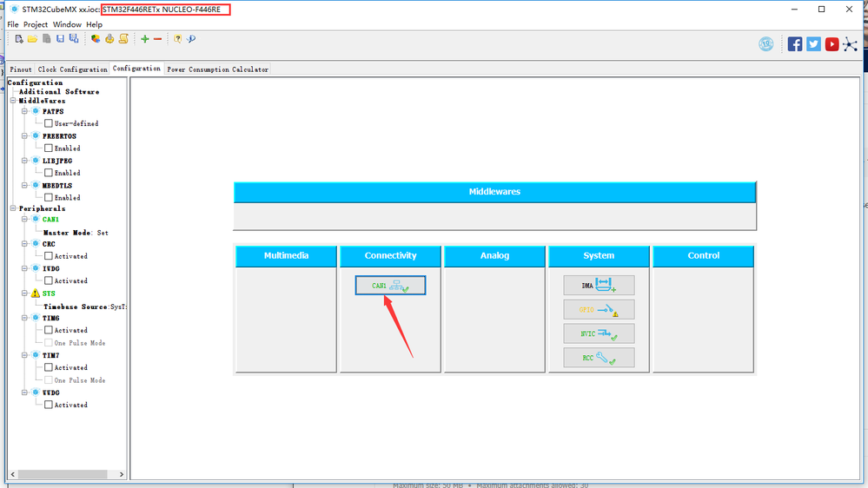
Task: Click the System category header
Action: pos(599,255)
